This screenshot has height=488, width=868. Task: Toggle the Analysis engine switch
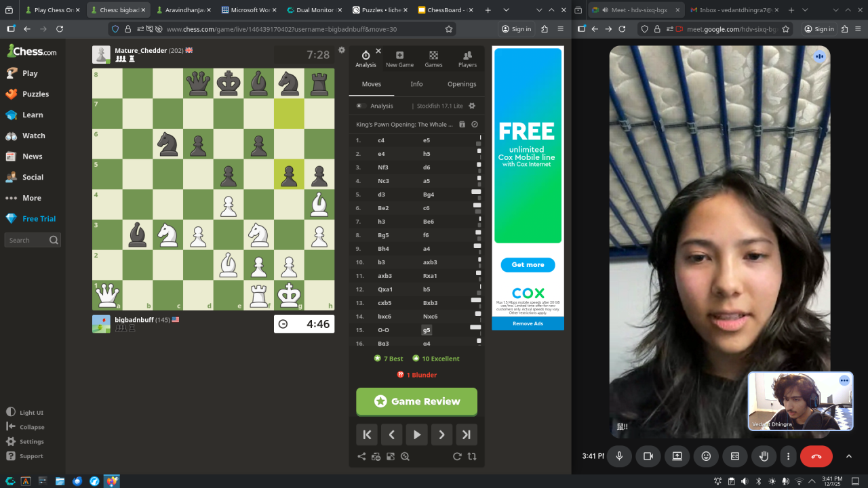point(361,106)
